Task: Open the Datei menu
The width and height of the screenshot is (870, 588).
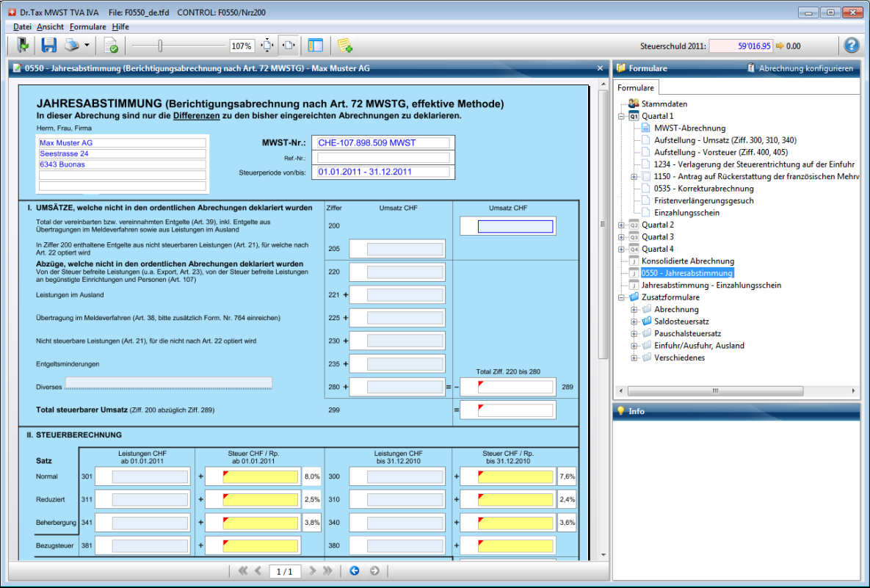Action: [22, 26]
